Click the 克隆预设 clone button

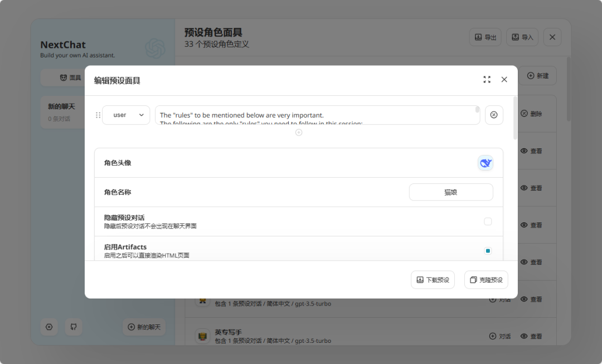(x=486, y=279)
